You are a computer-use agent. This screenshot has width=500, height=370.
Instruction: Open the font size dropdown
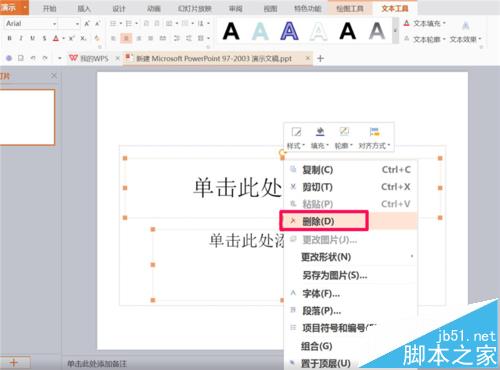click(77, 24)
